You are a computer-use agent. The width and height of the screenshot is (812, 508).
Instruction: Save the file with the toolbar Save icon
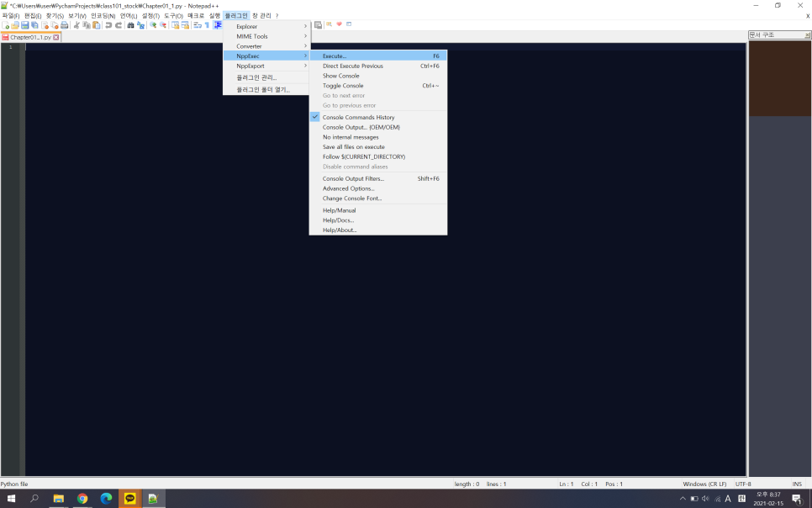click(25, 25)
